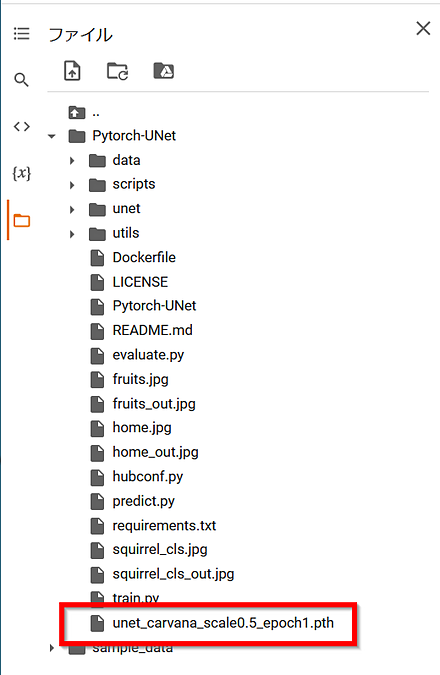440x675 pixels.
Task: Click the refresh folder icon
Action: [118, 71]
